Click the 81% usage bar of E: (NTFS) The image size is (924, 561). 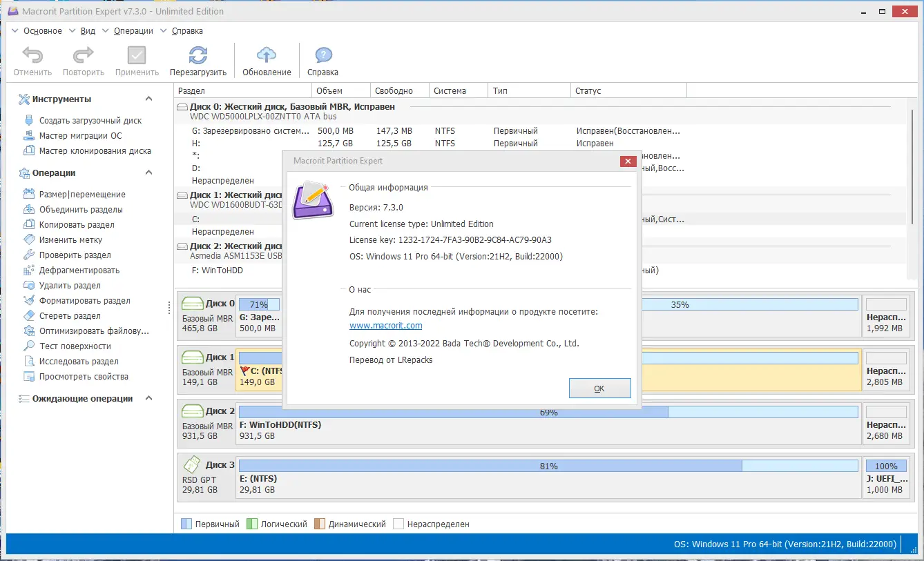coord(548,466)
